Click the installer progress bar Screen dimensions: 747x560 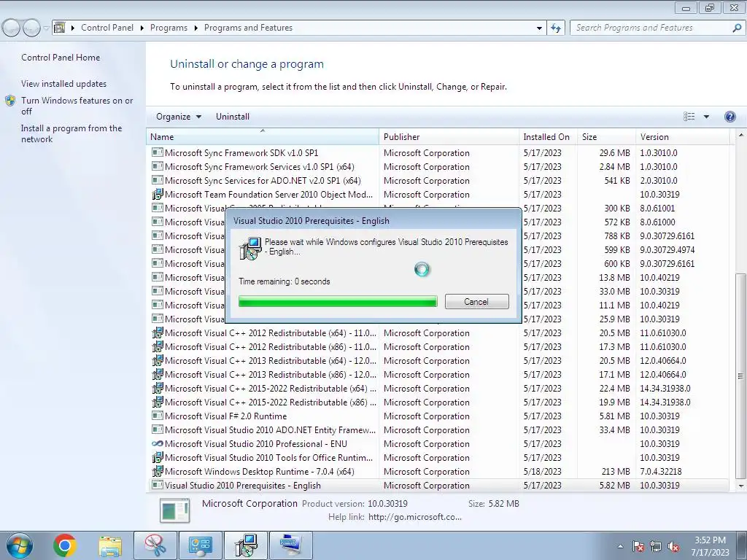338,301
